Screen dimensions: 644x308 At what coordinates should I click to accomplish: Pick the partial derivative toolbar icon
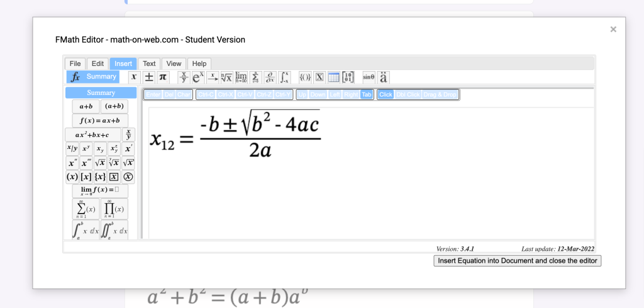point(269,77)
